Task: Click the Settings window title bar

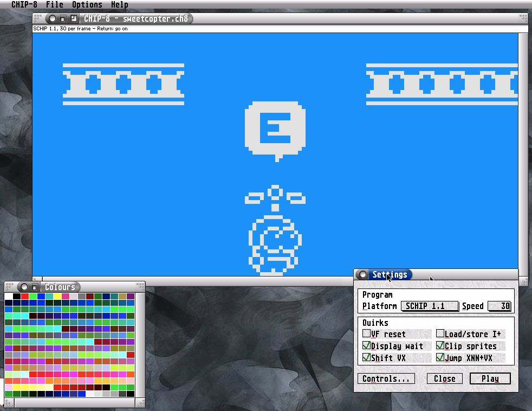Action: 436,274
